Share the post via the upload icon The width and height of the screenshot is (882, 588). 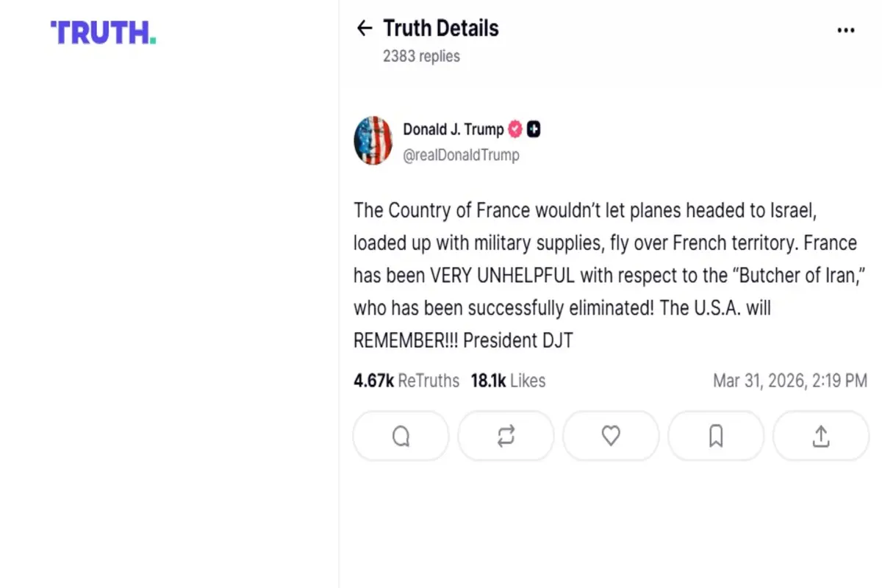point(821,437)
